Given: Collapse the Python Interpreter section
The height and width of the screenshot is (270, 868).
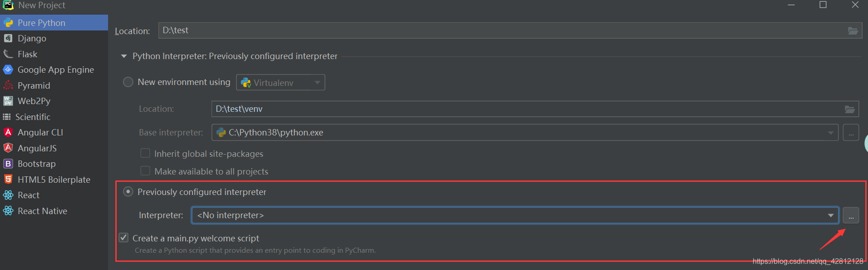Looking at the screenshot, I should point(124,56).
